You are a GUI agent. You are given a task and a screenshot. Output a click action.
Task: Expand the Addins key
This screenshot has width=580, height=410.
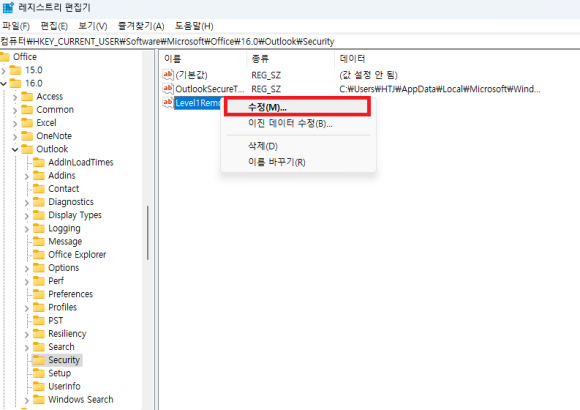click(x=27, y=176)
